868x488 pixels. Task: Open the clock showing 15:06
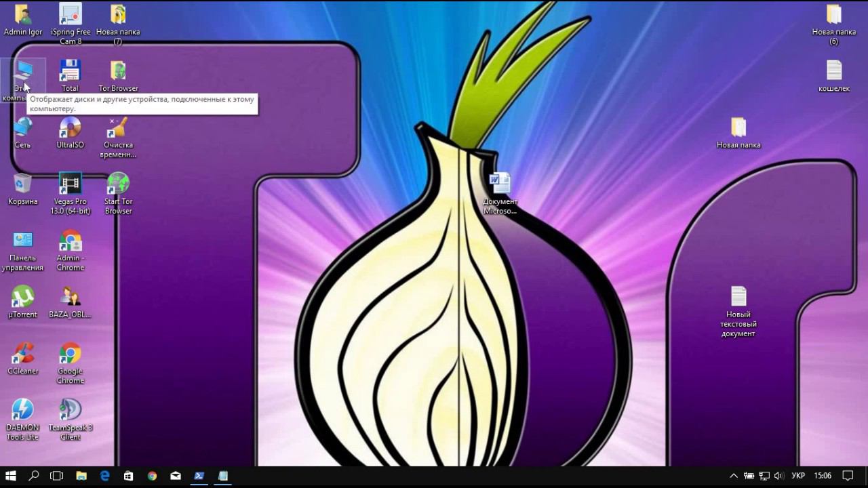[x=823, y=476]
